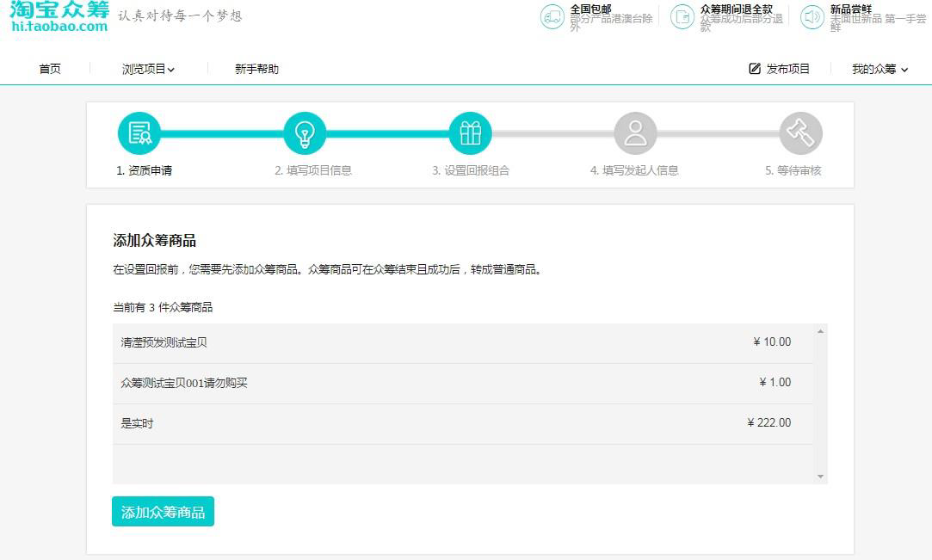This screenshot has width=932, height=560.
Task: Click the step label 2. 填写项目信息
Action: click(313, 170)
